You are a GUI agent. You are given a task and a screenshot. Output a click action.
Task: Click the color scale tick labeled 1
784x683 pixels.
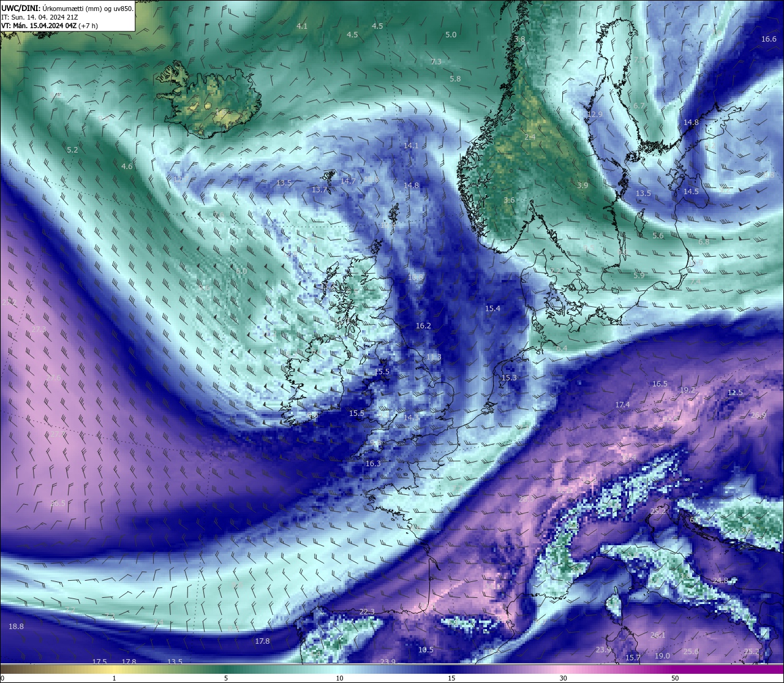click(114, 678)
